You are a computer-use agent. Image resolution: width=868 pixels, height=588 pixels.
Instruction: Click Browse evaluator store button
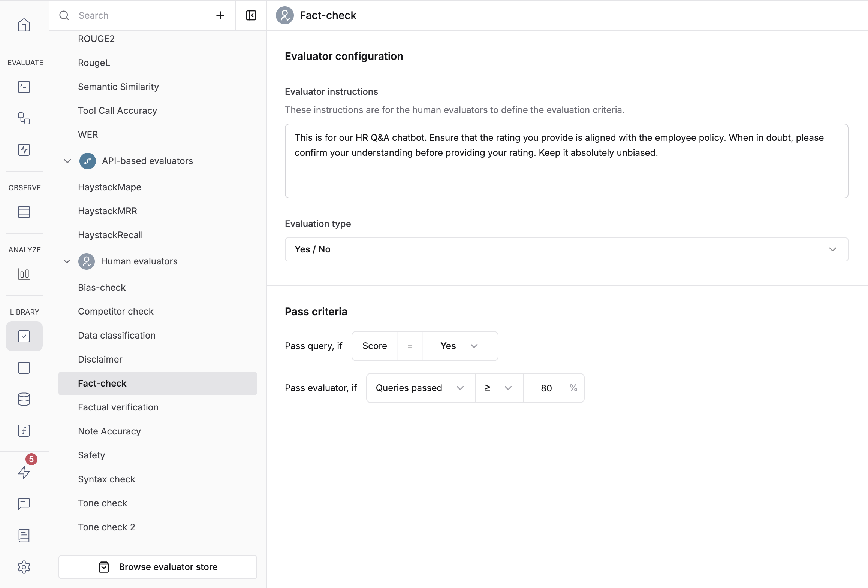coord(157,566)
